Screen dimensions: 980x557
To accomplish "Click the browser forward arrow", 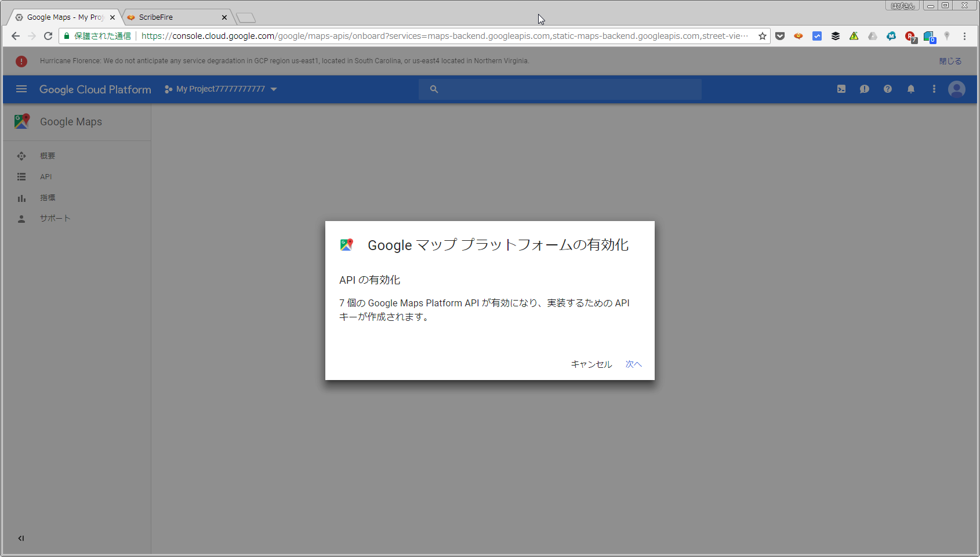I will (x=32, y=36).
